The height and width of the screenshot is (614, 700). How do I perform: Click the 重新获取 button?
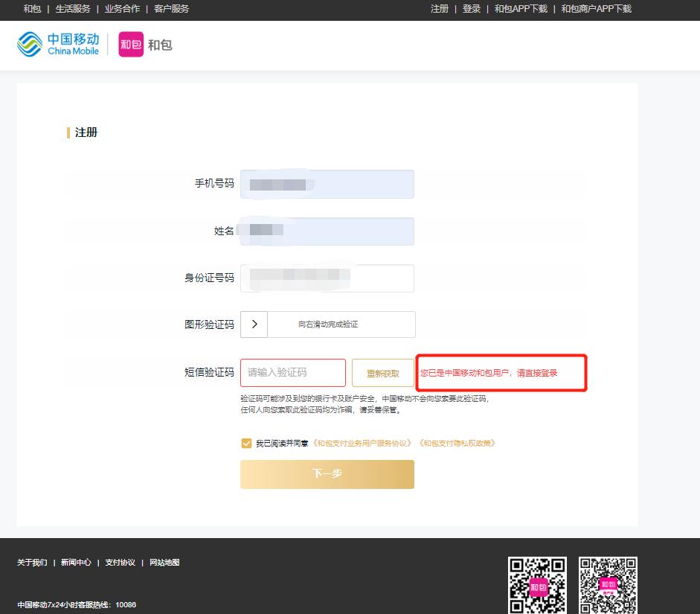[383, 373]
